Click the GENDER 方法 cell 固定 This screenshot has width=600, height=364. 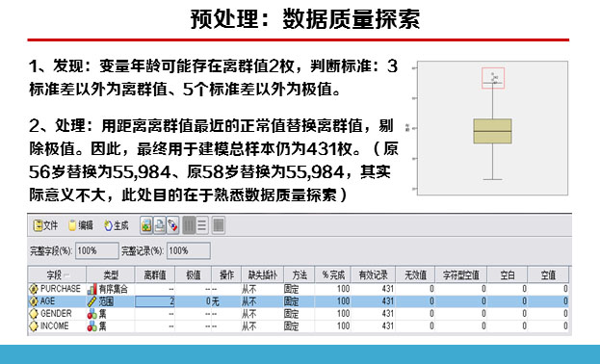291,314
